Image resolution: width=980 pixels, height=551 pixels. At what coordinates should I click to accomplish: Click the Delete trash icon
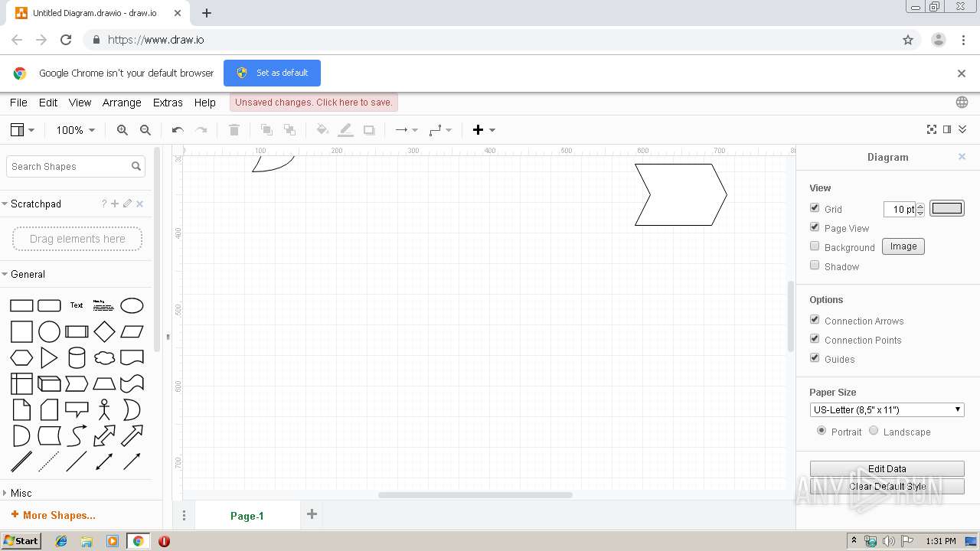pyautogui.click(x=234, y=130)
